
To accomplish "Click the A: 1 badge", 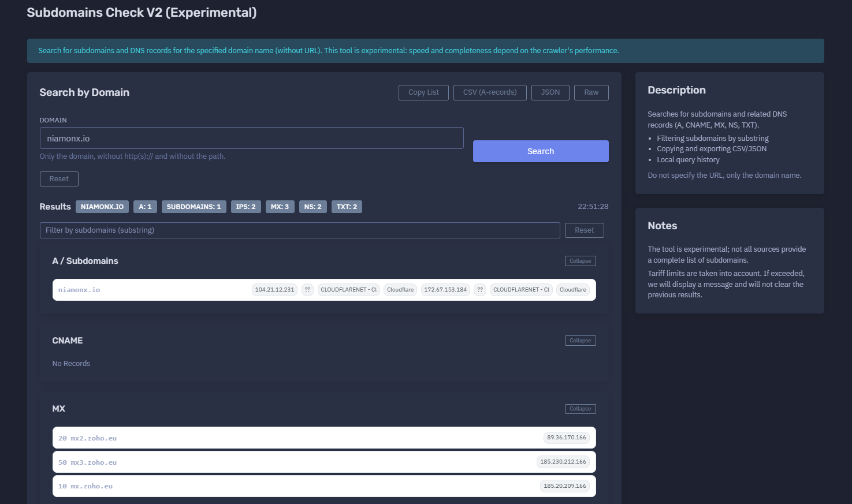I will [145, 207].
